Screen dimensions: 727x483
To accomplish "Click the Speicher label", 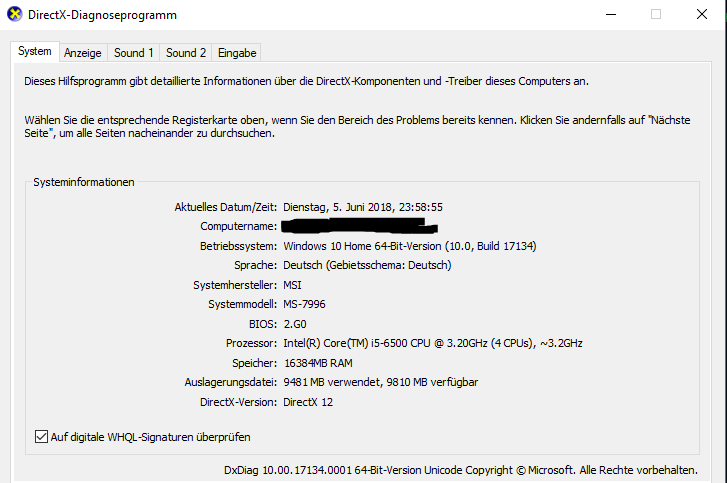I will click(x=255, y=363).
